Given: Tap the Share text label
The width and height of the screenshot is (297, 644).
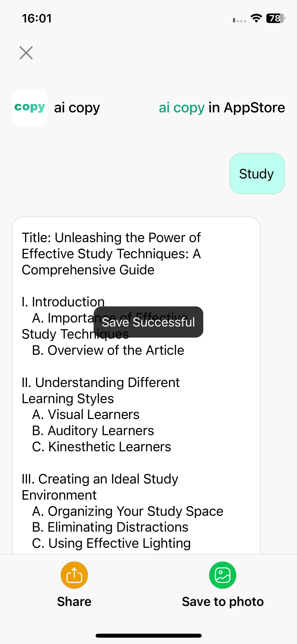Looking at the screenshot, I should coord(74,601).
